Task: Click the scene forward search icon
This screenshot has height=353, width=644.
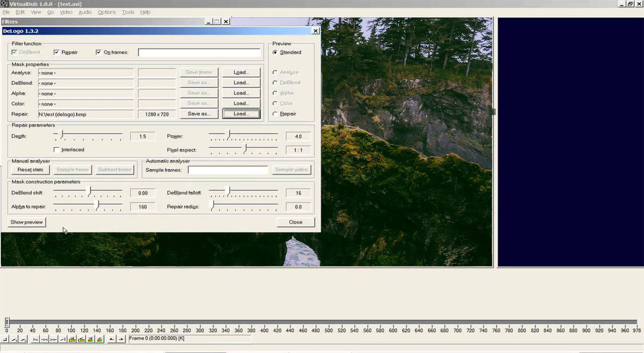Action: (x=99, y=339)
